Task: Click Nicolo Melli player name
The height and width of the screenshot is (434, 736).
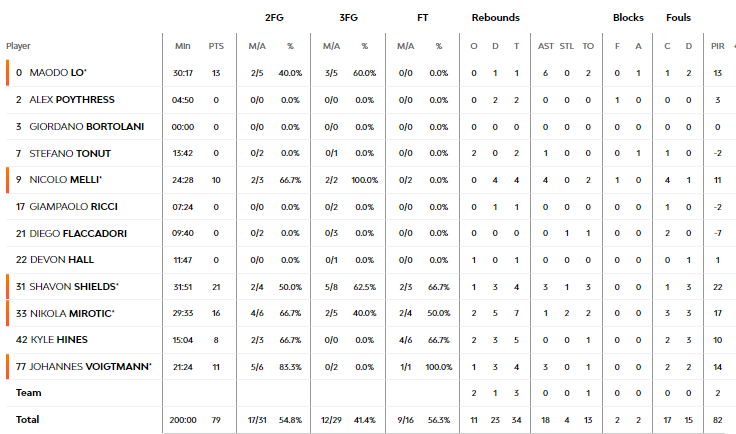Action: [65, 180]
